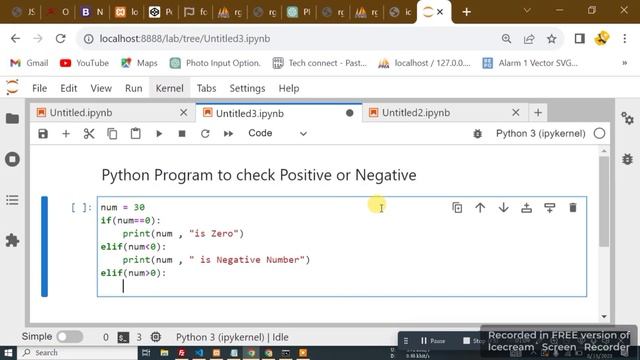Screen dimensions: 640x360
Task: Open the Maps bookmark
Action: (139, 63)
